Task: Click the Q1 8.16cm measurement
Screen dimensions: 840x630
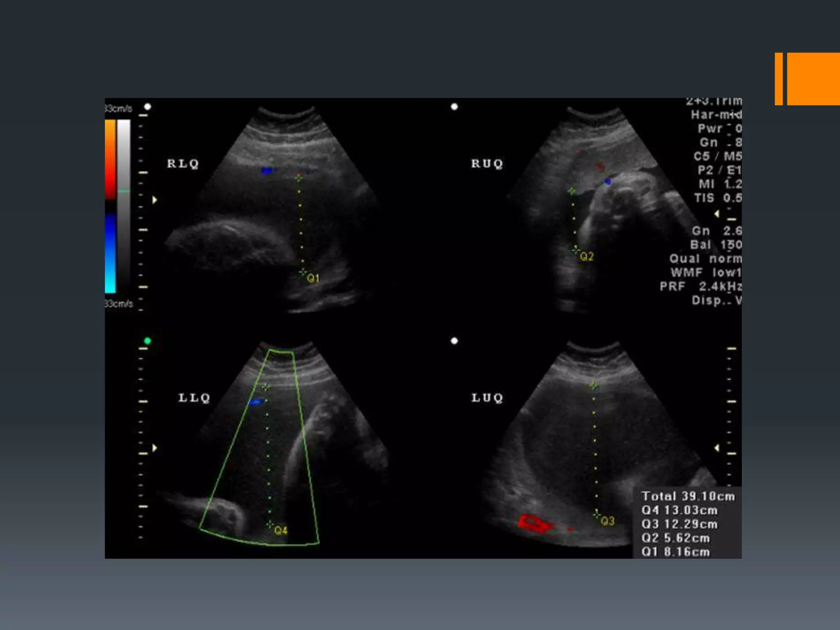Action: click(x=676, y=552)
